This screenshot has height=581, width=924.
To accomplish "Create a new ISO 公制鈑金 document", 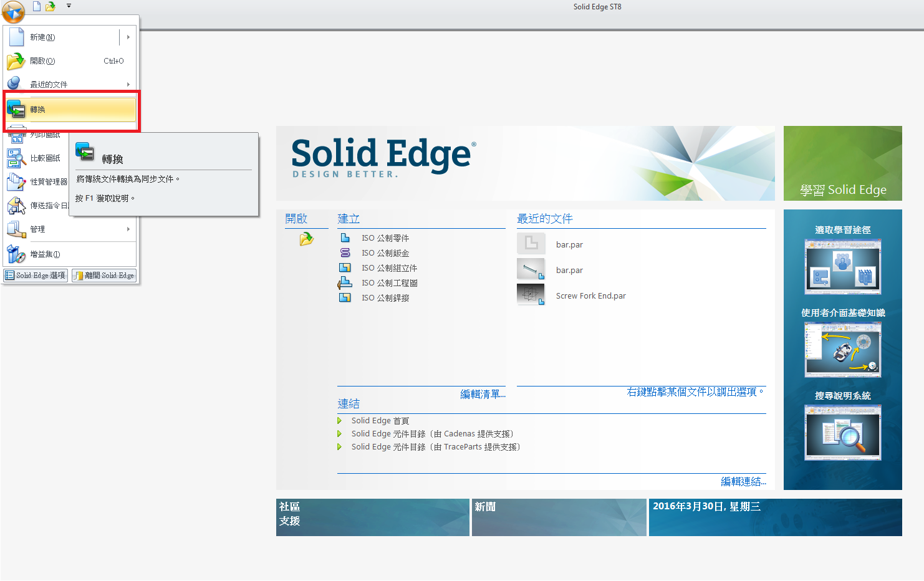I will 385,253.
